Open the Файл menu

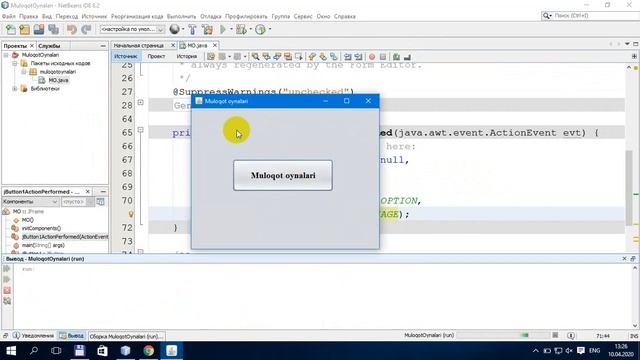(x=9, y=16)
